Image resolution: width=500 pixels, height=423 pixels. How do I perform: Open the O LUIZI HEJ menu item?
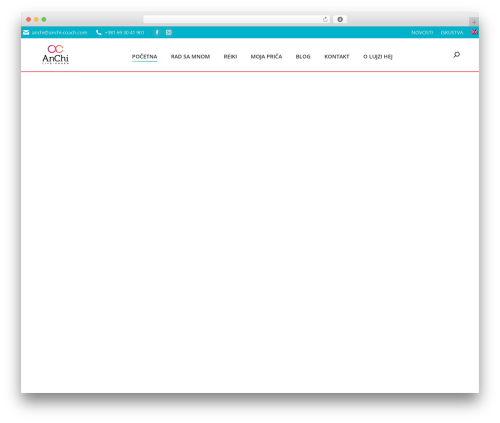coord(378,57)
